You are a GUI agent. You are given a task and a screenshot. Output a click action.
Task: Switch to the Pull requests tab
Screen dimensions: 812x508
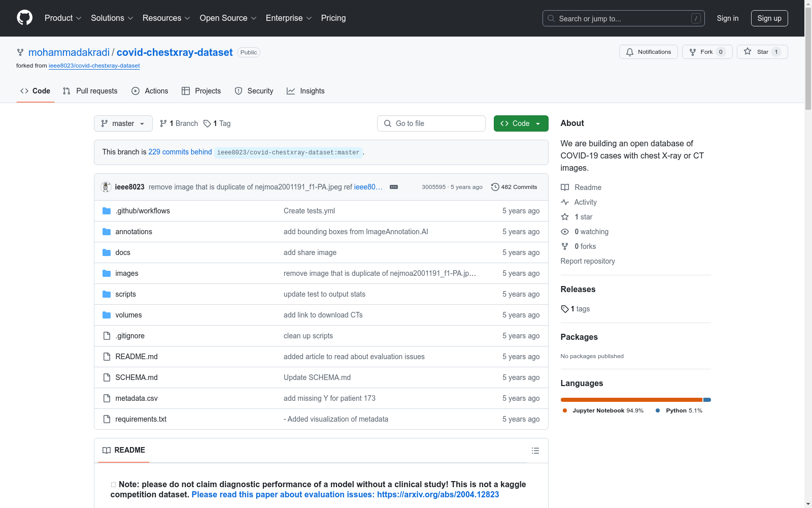coord(90,91)
